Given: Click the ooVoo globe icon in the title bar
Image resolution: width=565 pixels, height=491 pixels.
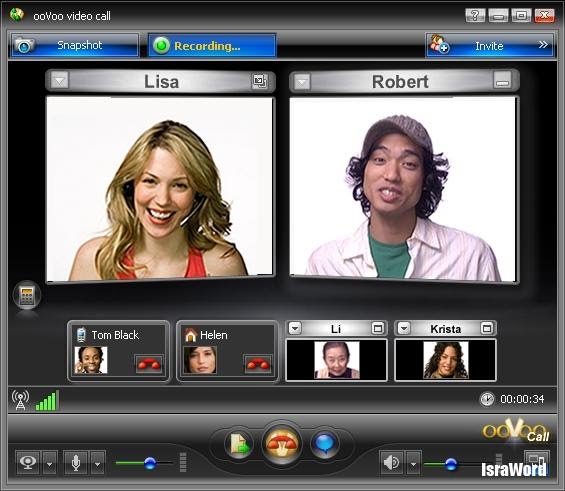Looking at the screenshot, I should [x=17, y=15].
